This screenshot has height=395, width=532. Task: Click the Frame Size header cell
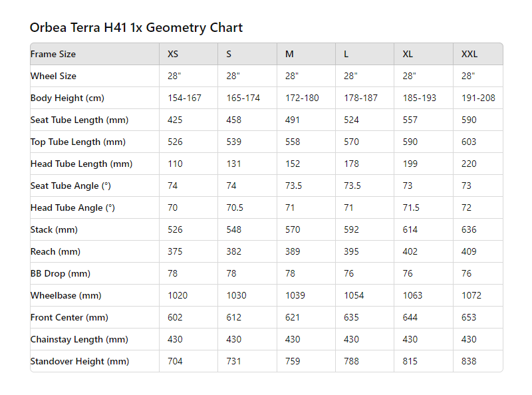pos(53,54)
